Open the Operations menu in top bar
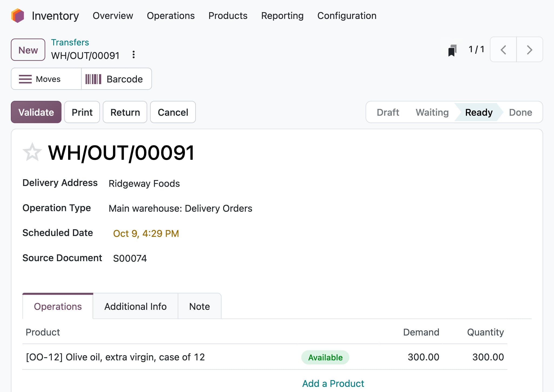Screen dimensions: 554x392 (x=171, y=16)
